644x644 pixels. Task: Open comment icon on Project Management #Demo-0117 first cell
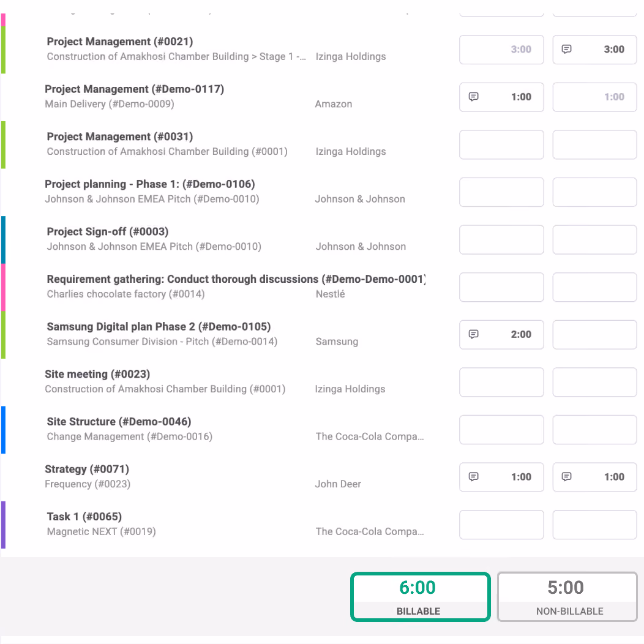click(x=474, y=97)
